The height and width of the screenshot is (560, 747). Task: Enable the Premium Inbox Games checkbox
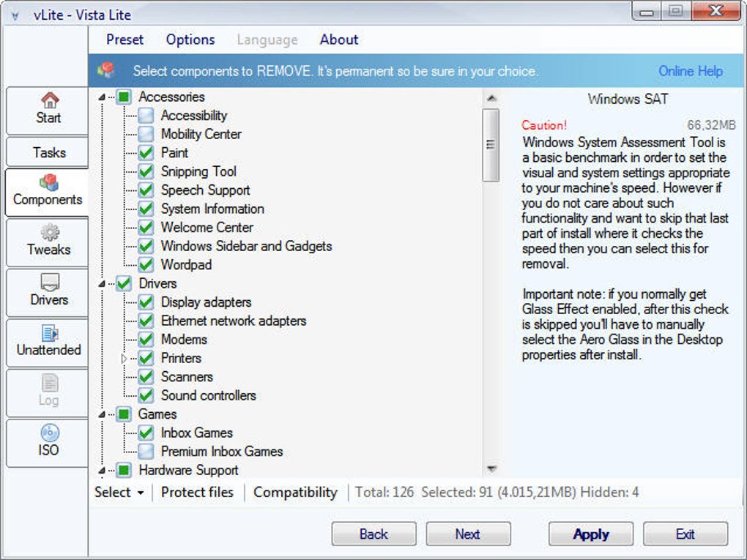[146, 452]
